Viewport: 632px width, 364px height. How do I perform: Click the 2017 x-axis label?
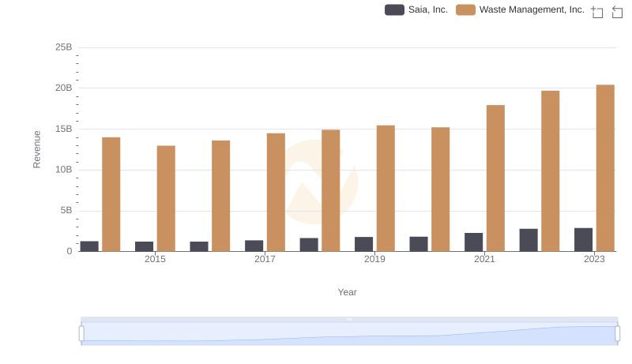click(x=265, y=259)
